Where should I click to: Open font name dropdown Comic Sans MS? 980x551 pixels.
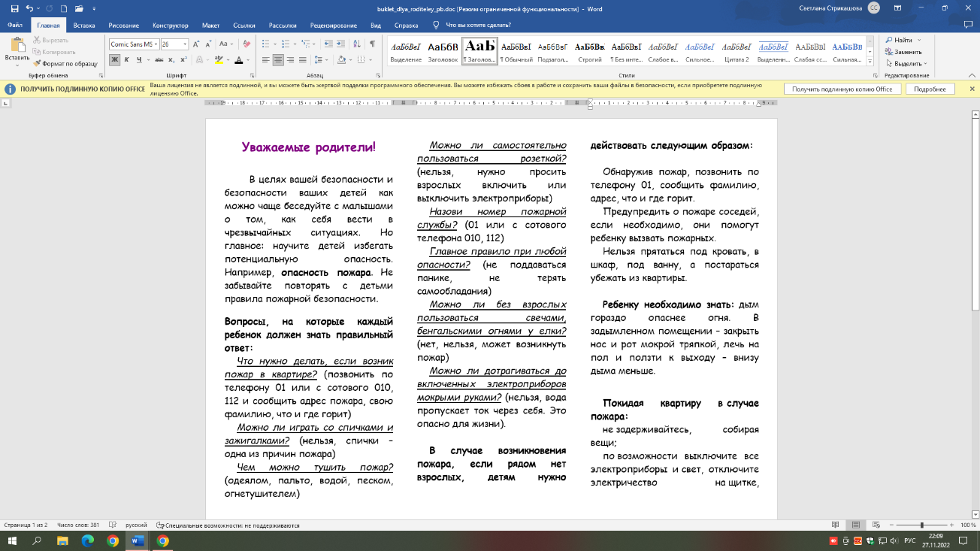point(156,44)
